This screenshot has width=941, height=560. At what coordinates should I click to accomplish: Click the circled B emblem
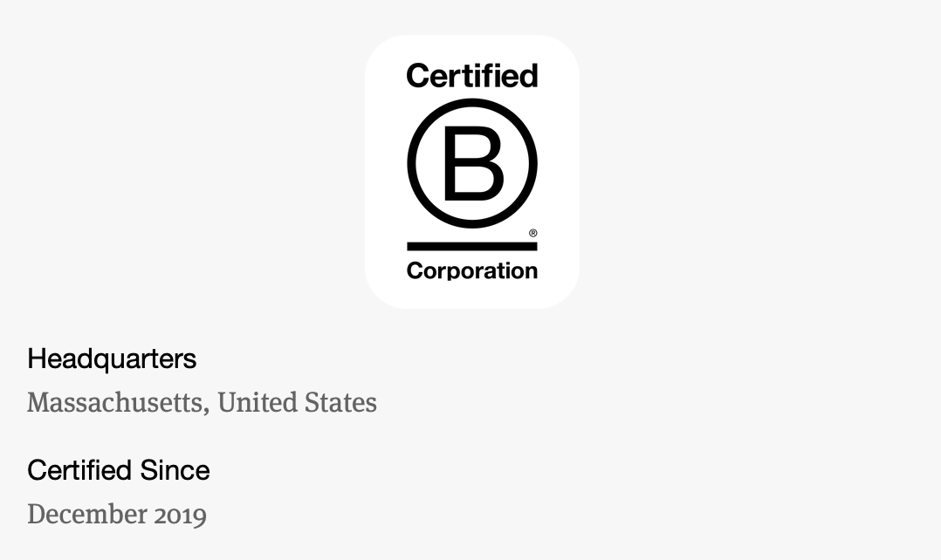(471, 163)
